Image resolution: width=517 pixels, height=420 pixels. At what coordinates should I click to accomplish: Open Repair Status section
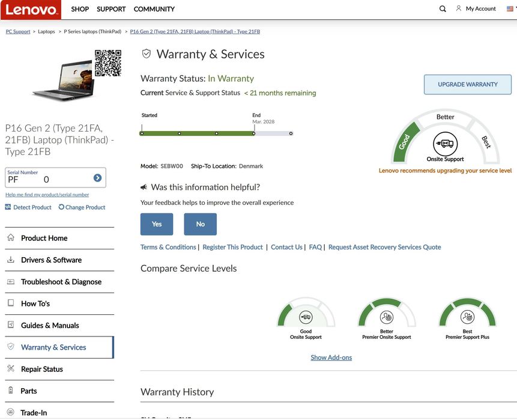[59, 369]
